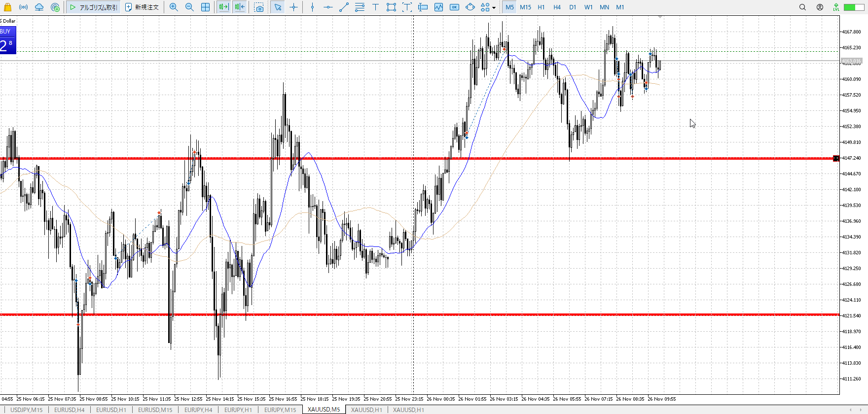The image size is (868, 414).
Task: Click the New Order (新規注文) button
Action: 142,7
